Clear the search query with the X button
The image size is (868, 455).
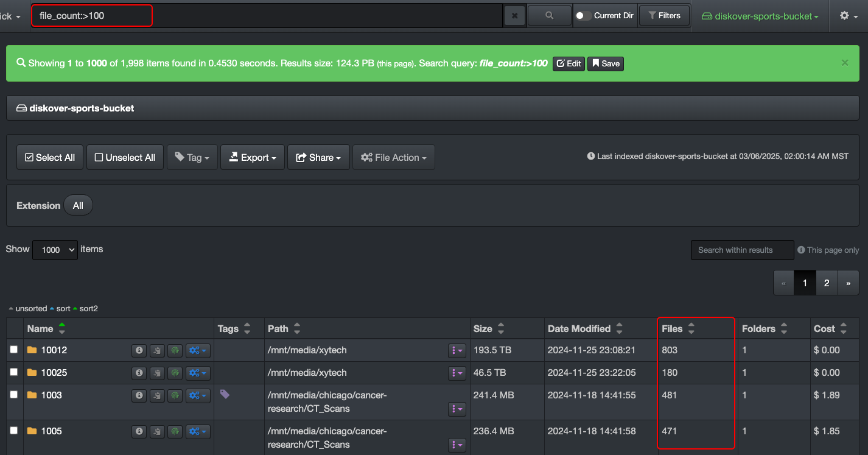(x=514, y=16)
